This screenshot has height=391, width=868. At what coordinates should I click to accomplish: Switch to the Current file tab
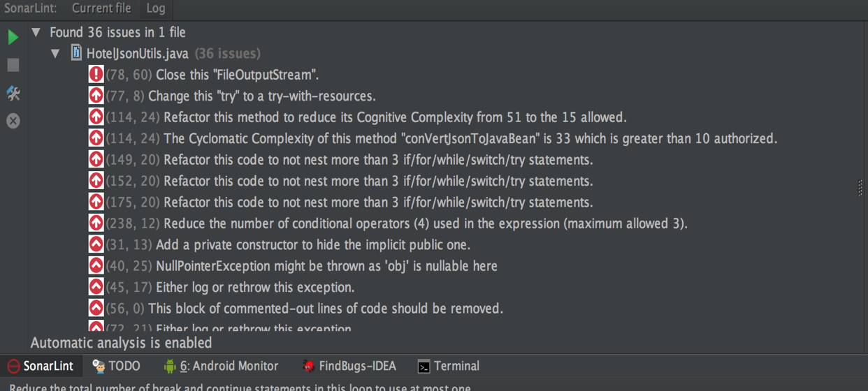pos(101,8)
